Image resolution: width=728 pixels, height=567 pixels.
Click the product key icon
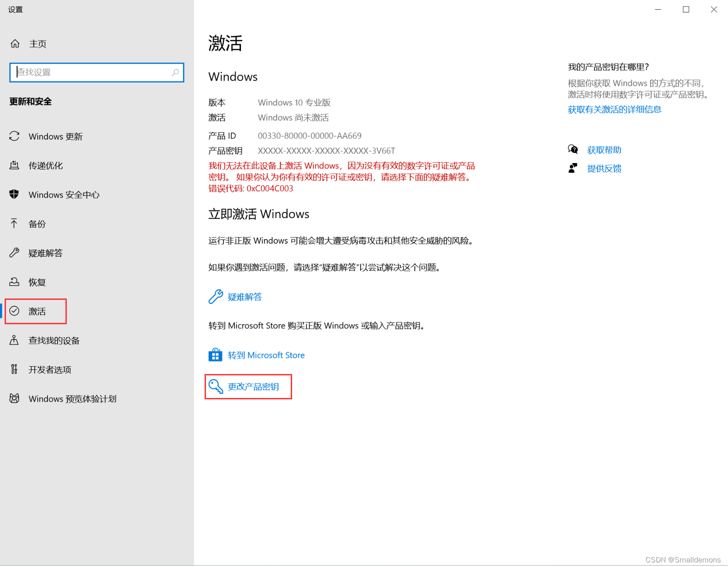point(216,386)
